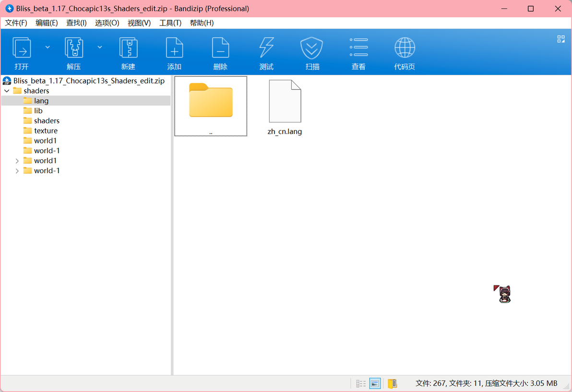Select the nested shaders folder below lib
The image size is (572, 392).
[x=47, y=121]
